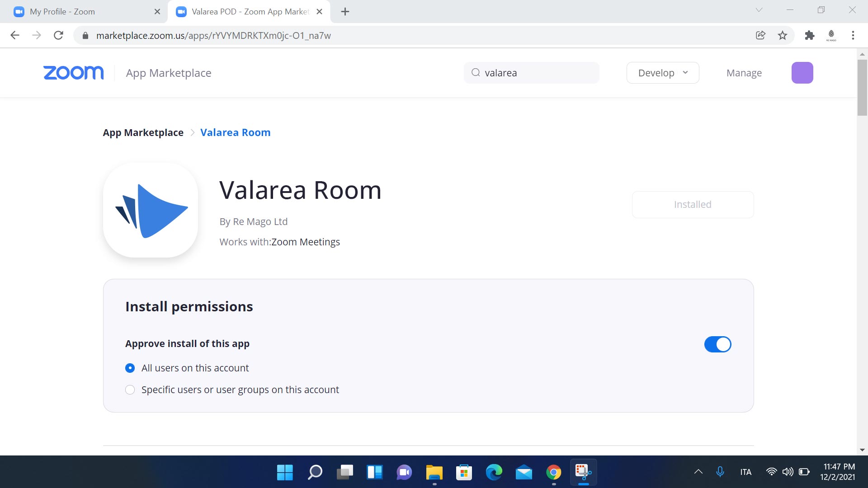Click the purple profile avatar

[x=802, y=73]
